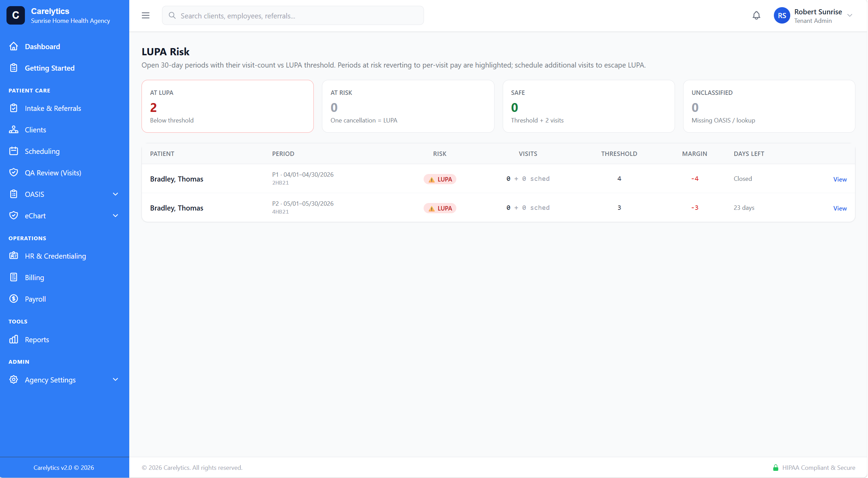
Task: View the P1 04/01–04/30/2026 period
Action: click(x=840, y=179)
